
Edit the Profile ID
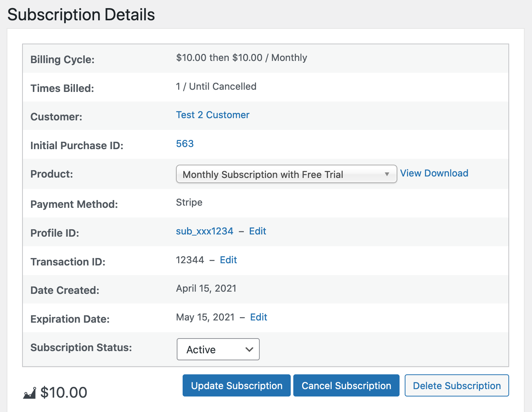[258, 231]
